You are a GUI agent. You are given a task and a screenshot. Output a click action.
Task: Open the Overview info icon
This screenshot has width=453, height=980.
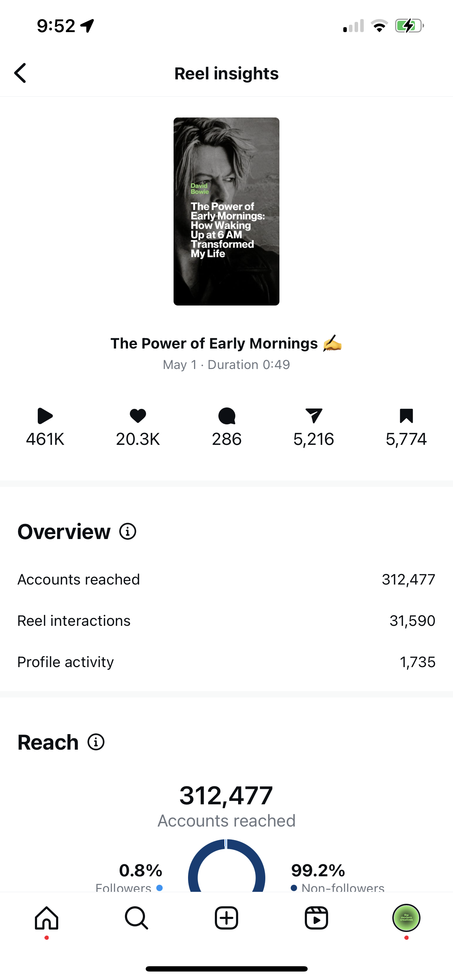tap(128, 532)
